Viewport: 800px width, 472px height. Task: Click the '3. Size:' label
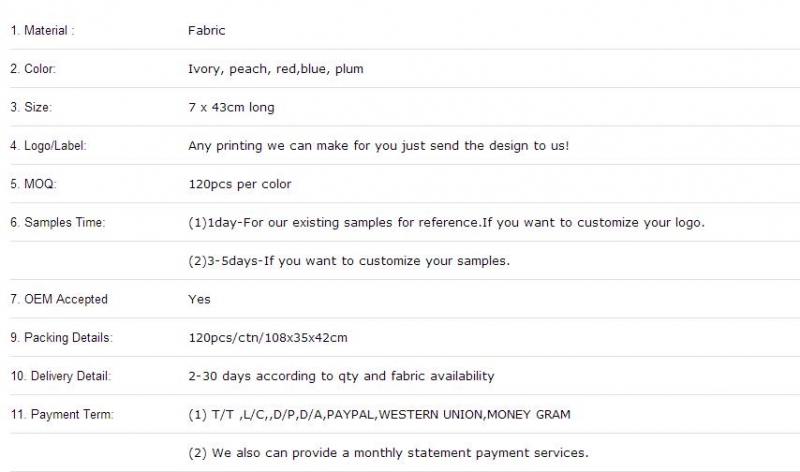tap(31, 107)
